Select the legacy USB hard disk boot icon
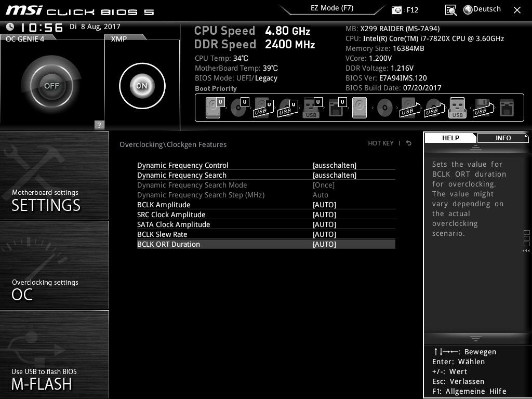The width and height of the screenshot is (532, 399). pos(410,108)
